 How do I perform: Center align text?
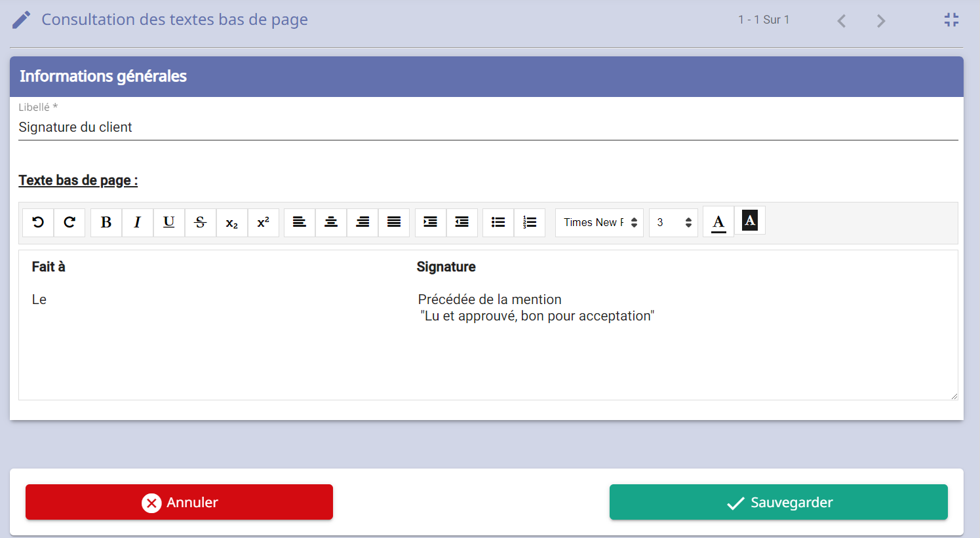[x=331, y=222]
